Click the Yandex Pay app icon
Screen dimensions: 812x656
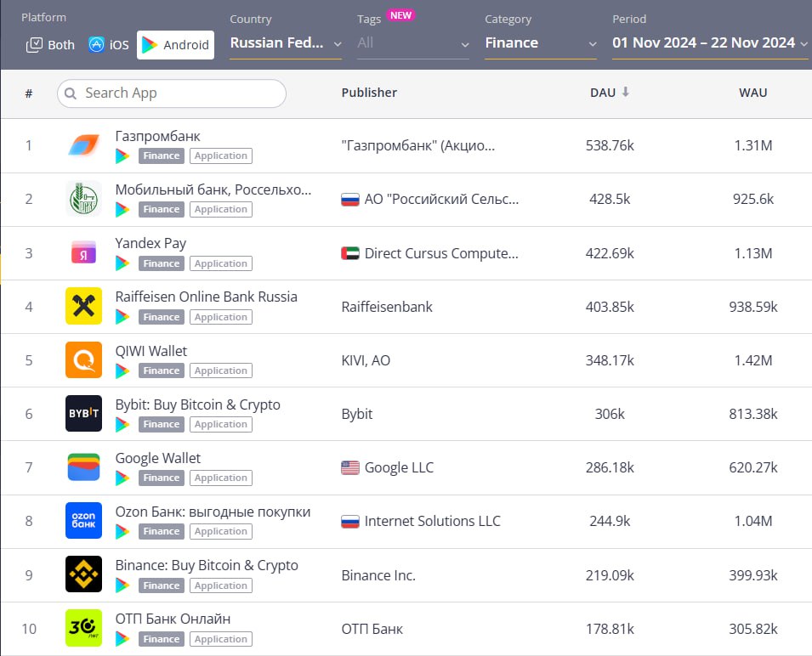83,253
